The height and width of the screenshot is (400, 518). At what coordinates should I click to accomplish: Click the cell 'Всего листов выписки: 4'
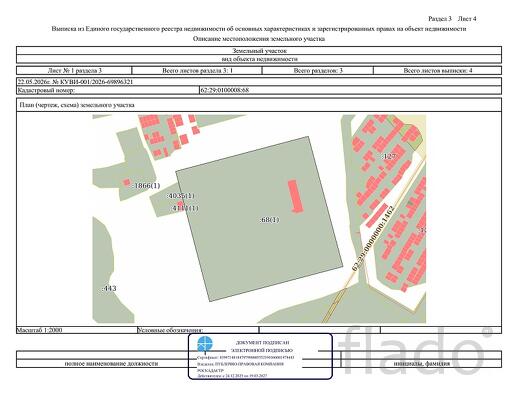point(438,70)
